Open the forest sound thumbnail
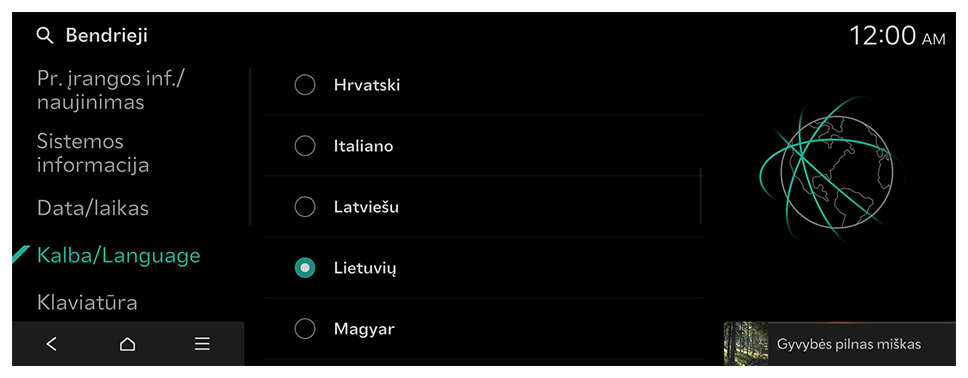Image resolution: width=968 pixels, height=378 pixels. (746, 343)
